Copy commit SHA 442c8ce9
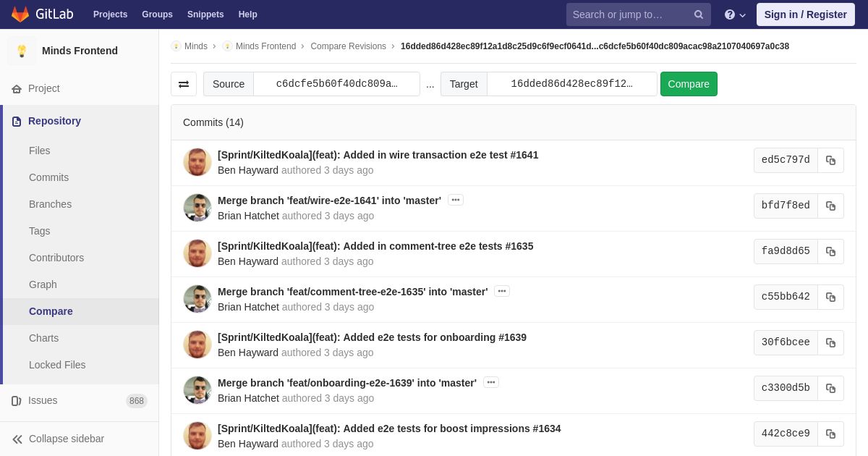 click(x=830, y=434)
